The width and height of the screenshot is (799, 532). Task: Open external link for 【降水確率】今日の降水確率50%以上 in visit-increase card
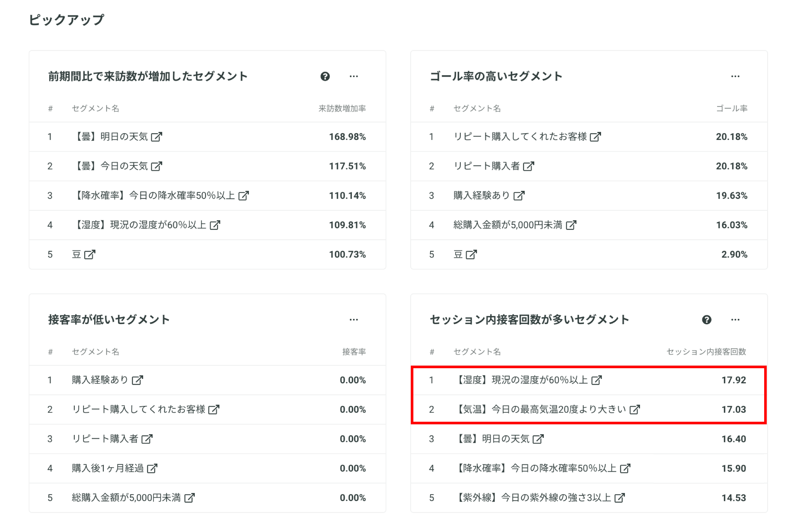(x=243, y=196)
